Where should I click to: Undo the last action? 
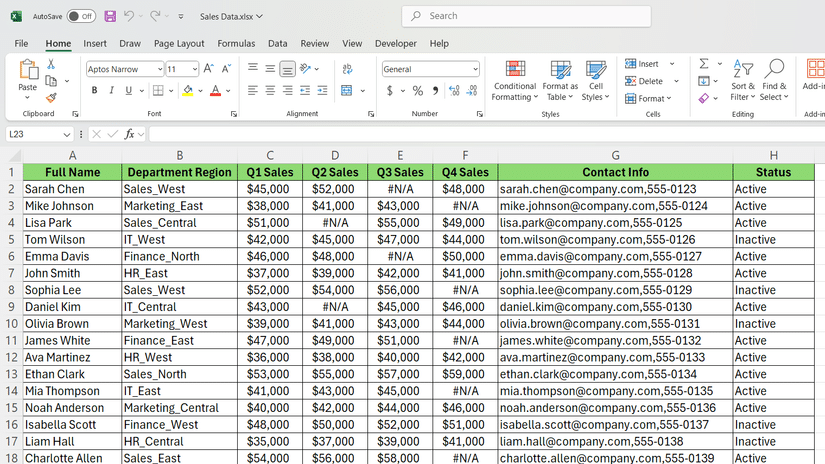tap(129, 16)
